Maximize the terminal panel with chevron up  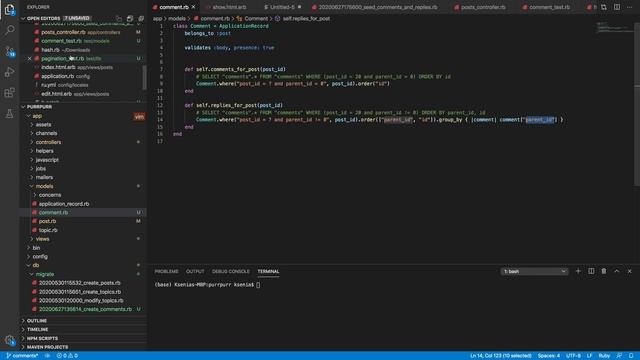617,271
